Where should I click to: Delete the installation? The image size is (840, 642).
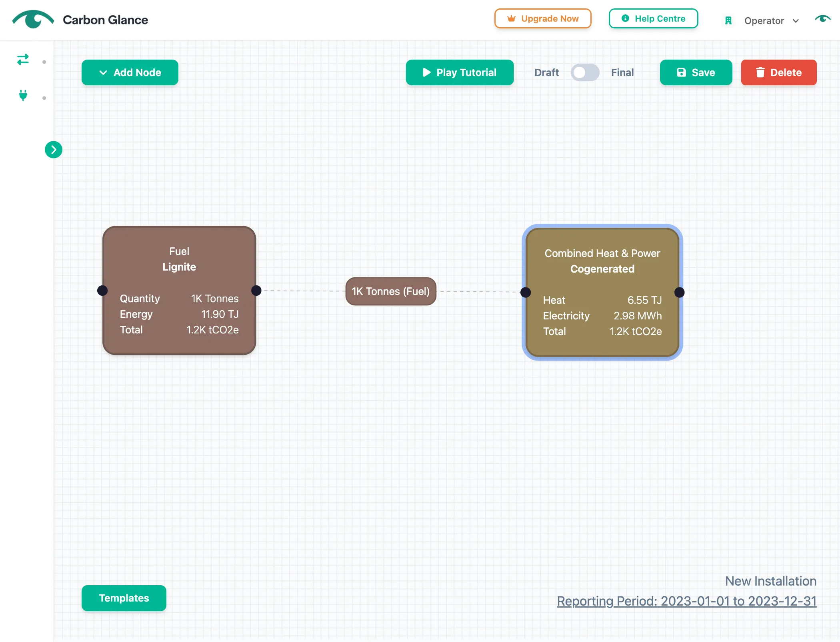(779, 72)
